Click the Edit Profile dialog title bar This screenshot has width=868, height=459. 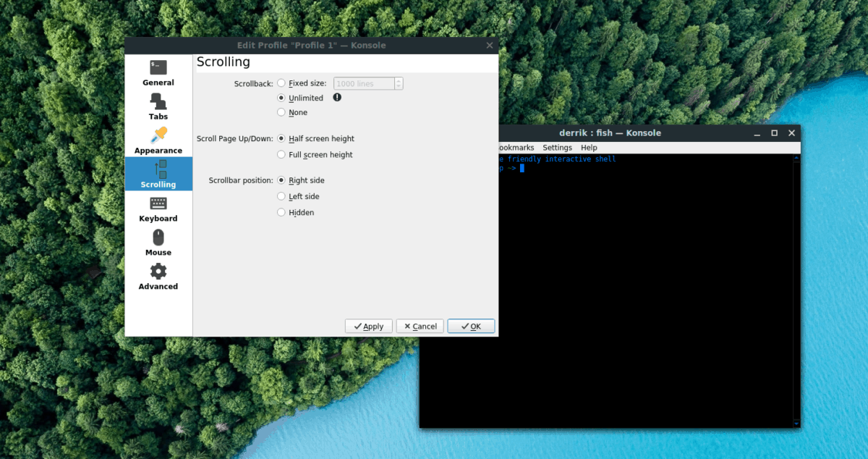click(311, 45)
